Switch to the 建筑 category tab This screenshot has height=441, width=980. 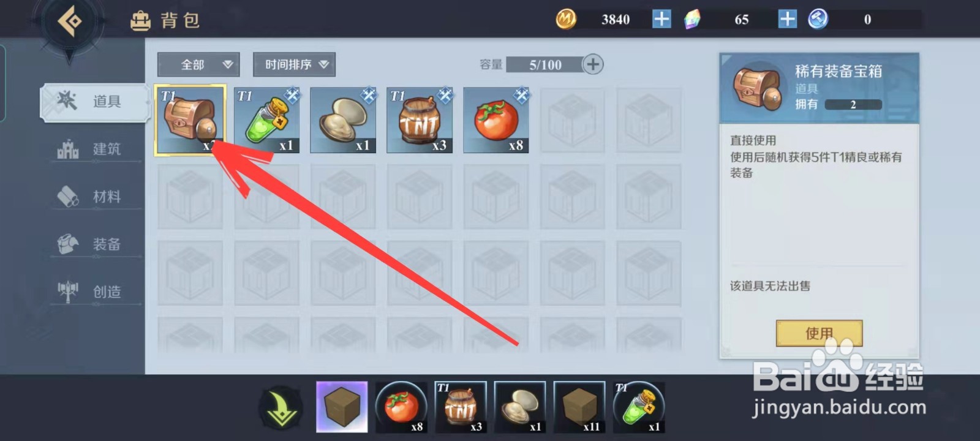coord(96,149)
